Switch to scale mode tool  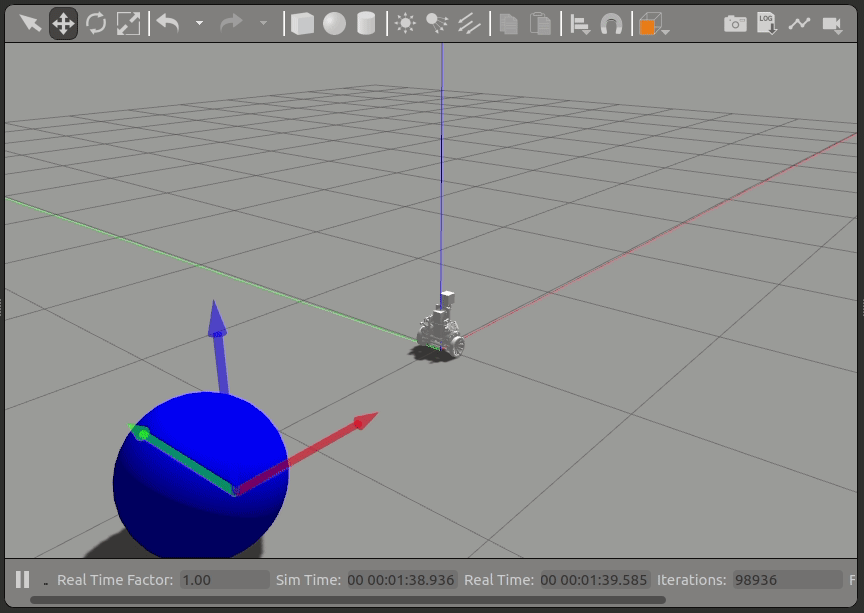coord(128,24)
